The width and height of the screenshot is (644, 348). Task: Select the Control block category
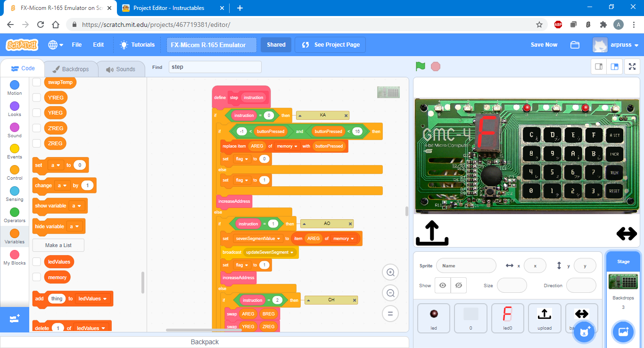coord(15,173)
